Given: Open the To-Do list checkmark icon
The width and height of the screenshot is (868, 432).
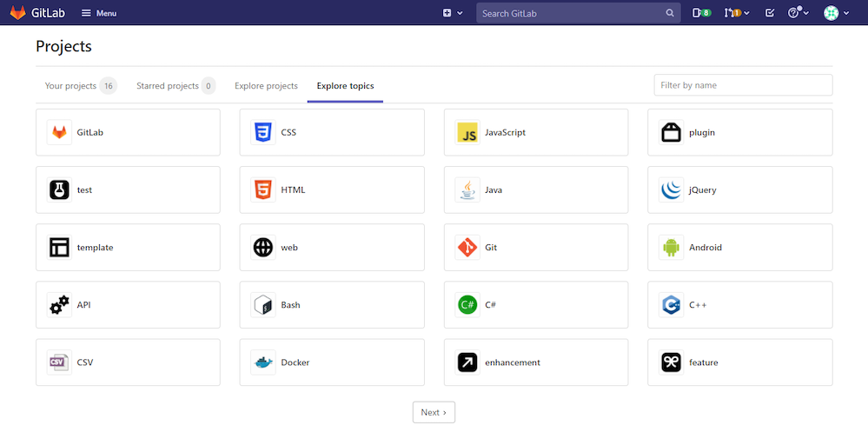Looking at the screenshot, I should [x=770, y=13].
